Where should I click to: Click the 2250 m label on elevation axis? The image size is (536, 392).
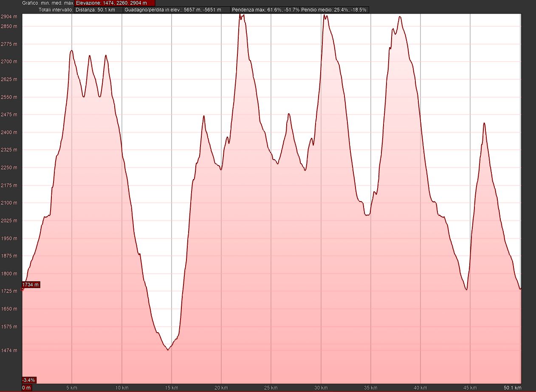pyautogui.click(x=9, y=168)
